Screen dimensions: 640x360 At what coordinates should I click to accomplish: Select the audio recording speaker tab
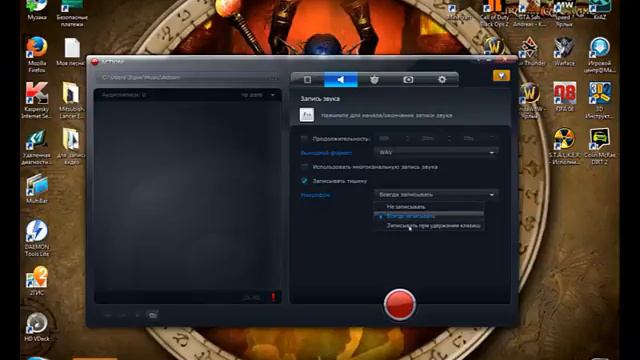pos(340,80)
